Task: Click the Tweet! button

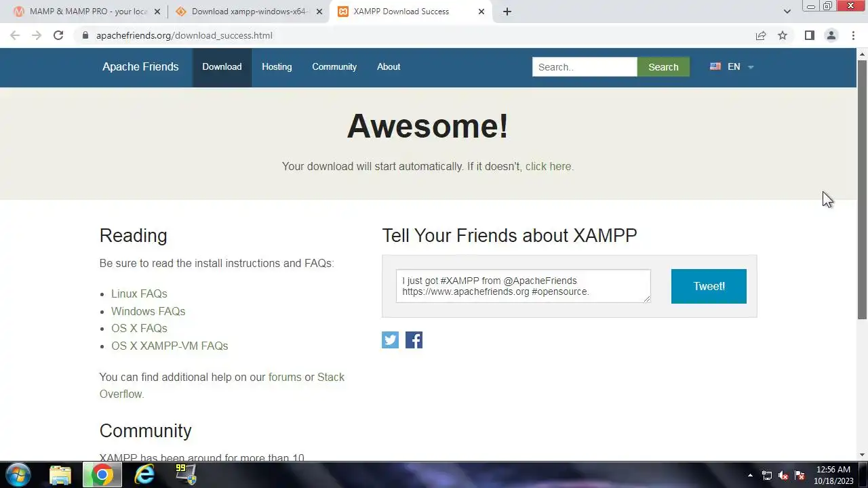Action: 709,286
